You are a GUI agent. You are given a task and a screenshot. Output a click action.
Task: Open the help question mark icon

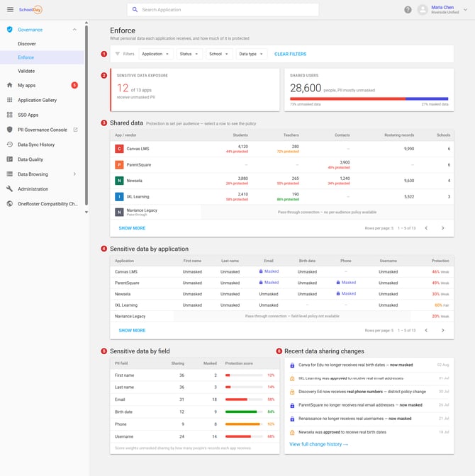pos(408,10)
